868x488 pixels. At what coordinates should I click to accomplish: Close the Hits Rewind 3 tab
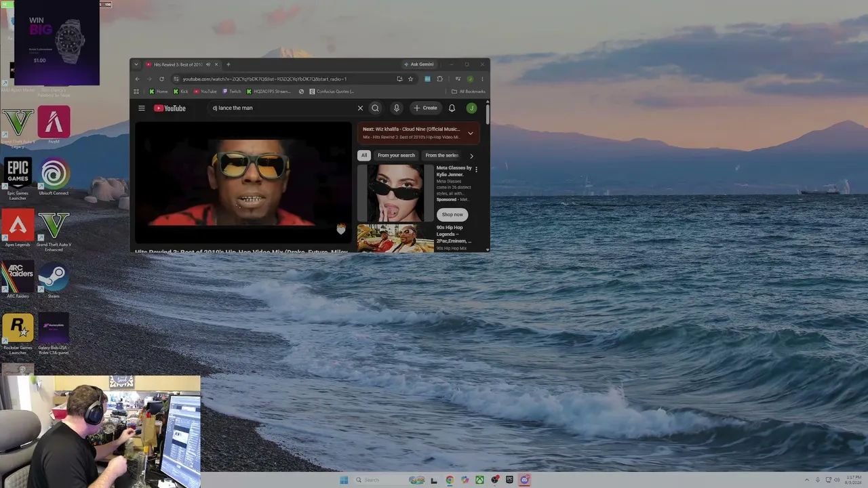[216, 64]
